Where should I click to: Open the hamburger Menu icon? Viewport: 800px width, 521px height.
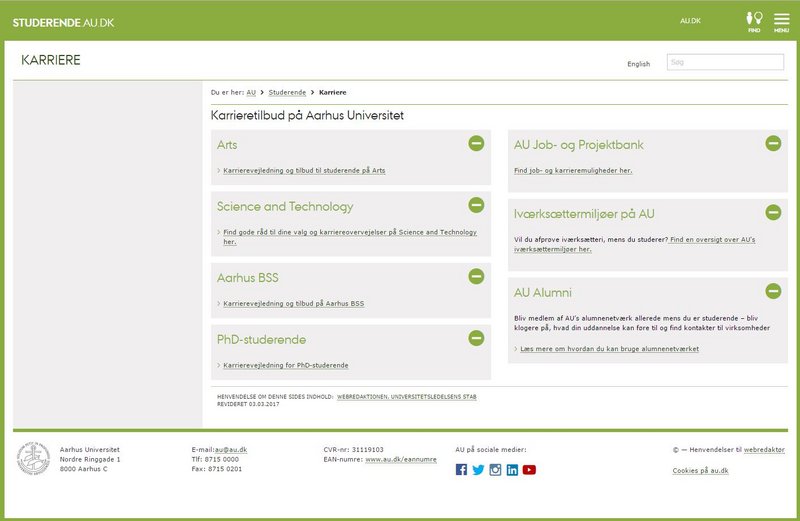[781, 22]
